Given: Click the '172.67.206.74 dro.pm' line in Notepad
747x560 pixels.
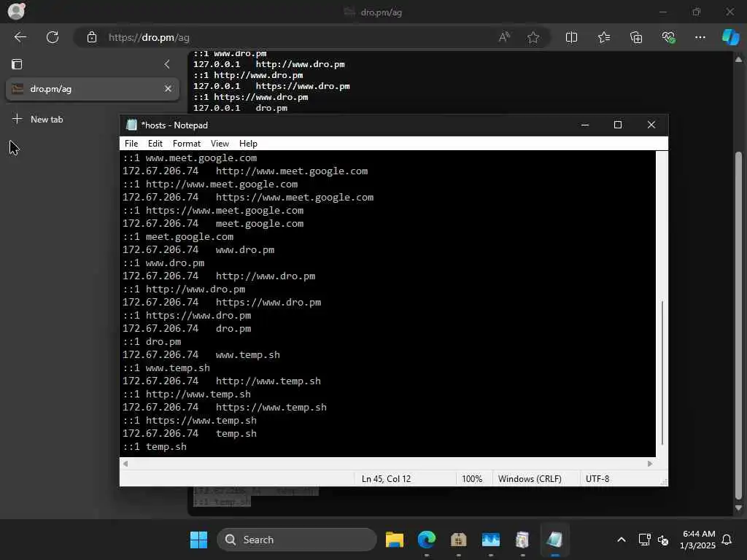Looking at the screenshot, I should tap(187, 329).
